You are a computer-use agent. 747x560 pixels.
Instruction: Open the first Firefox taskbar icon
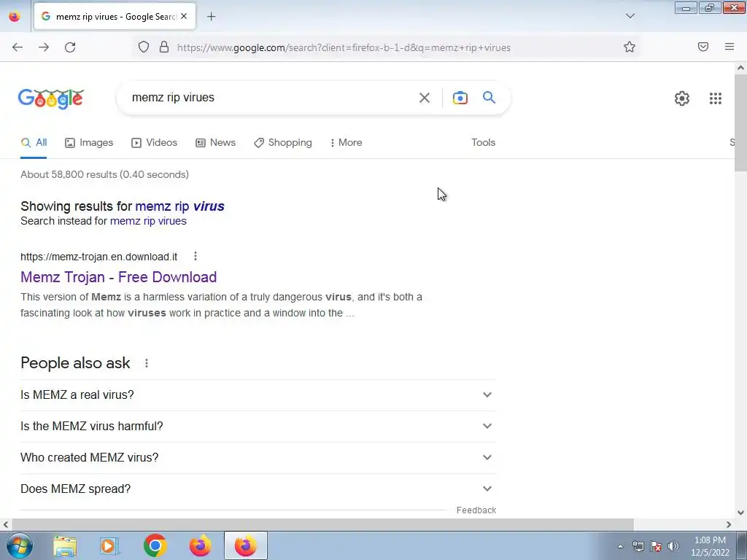[200, 545]
